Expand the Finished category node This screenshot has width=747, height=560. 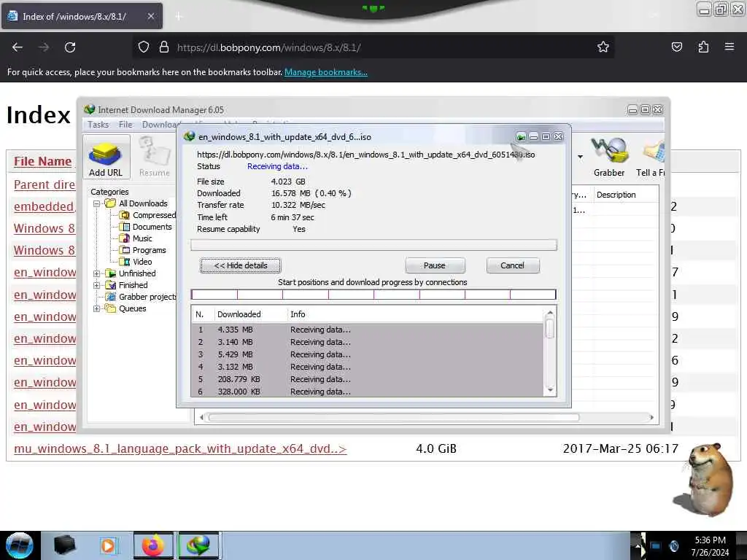[96, 285]
